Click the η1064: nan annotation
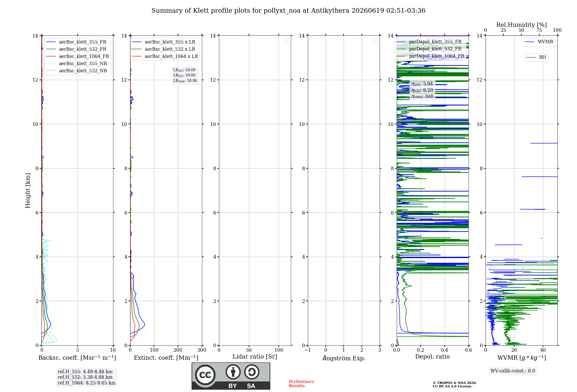The height and width of the screenshot is (392, 577). [x=422, y=96]
